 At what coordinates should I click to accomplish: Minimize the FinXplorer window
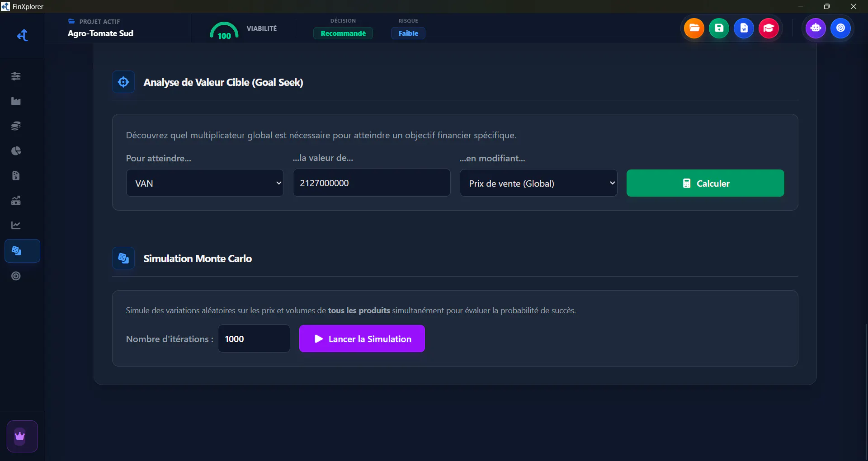tap(801, 6)
